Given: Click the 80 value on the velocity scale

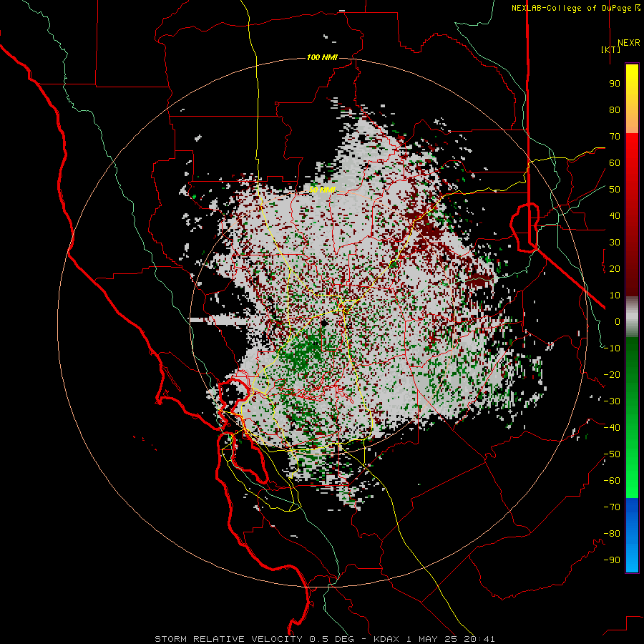Looking at the screenshot, I should coord(615,110).
